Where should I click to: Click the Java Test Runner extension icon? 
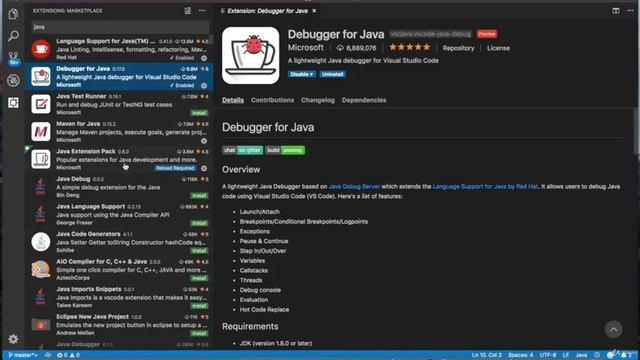click(x=41, y=104)
